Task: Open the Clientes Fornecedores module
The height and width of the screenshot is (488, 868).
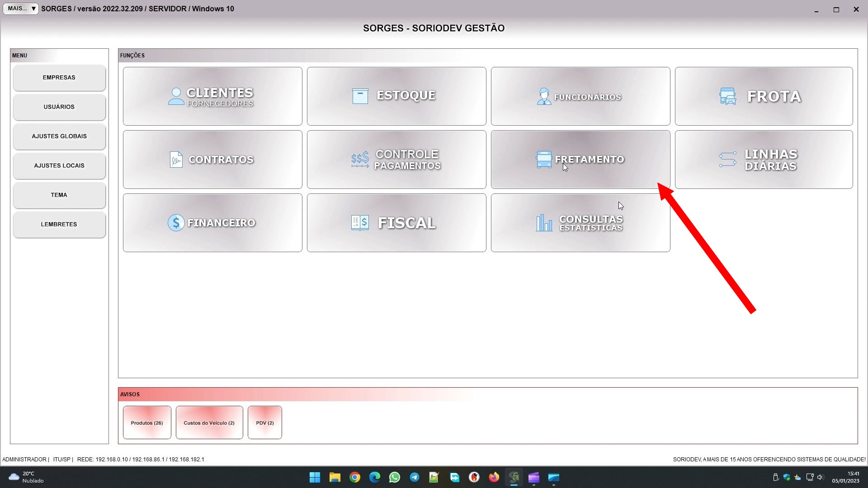Action: pos(212,96)
